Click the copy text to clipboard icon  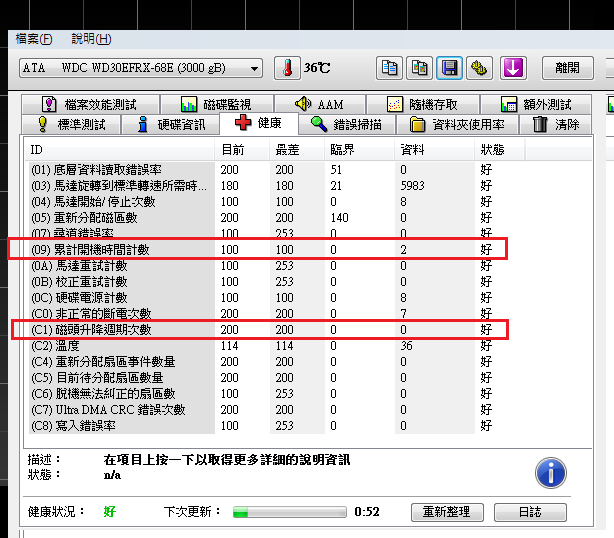coord(389,68)
